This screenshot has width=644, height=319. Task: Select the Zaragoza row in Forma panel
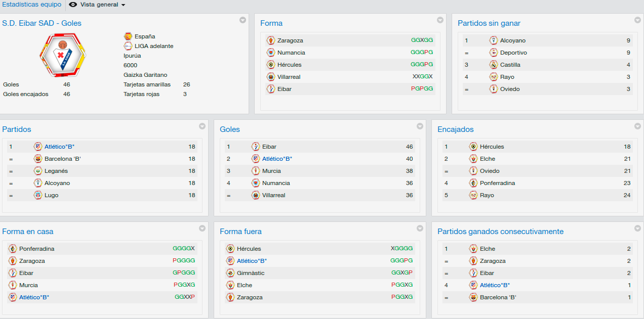[350, 40]
